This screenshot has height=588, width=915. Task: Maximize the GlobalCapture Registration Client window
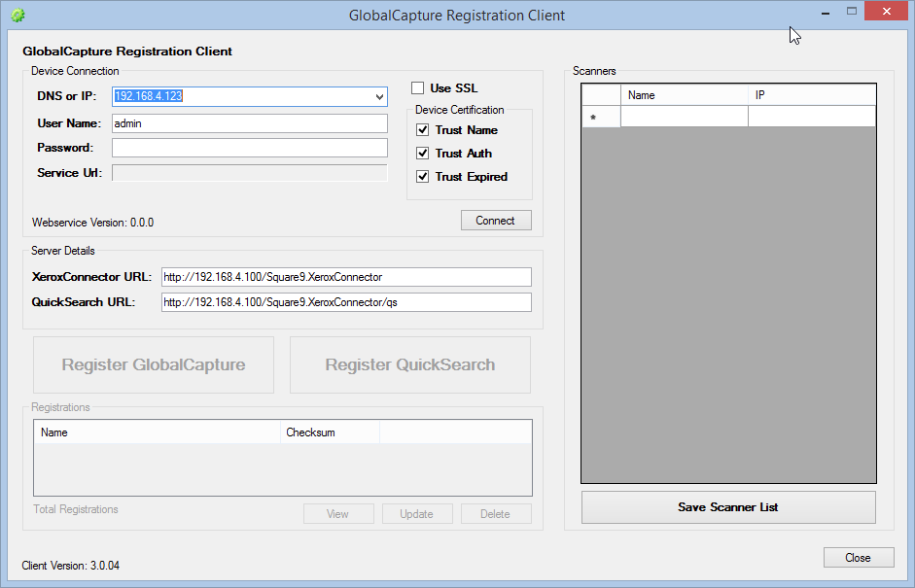tap(852, 12)
